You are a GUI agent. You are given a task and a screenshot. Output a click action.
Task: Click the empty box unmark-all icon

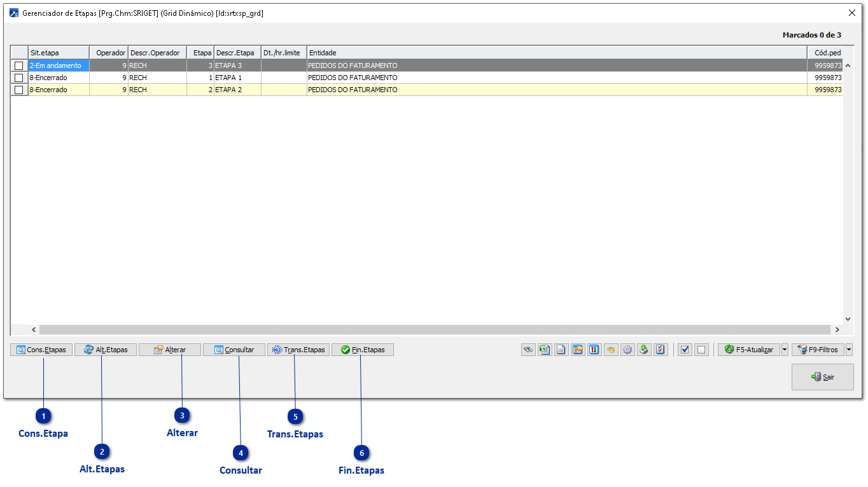click(701, 350)
